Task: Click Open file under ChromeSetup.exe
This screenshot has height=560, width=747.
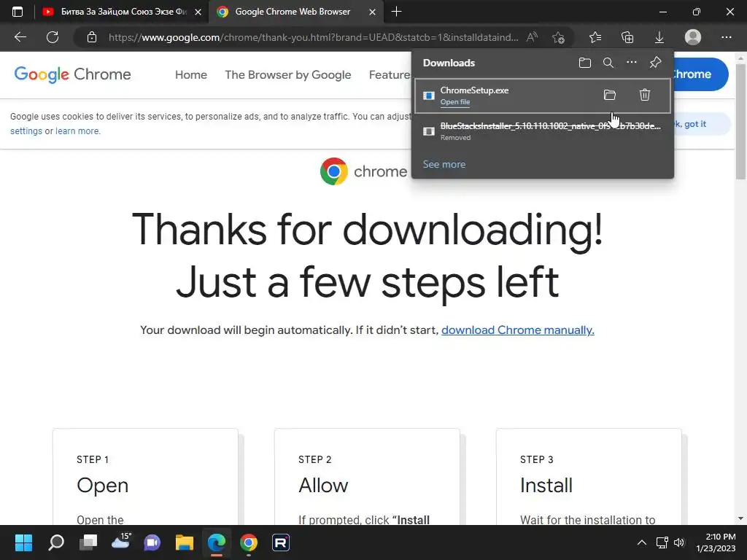Action: click(x=455, y=102)
